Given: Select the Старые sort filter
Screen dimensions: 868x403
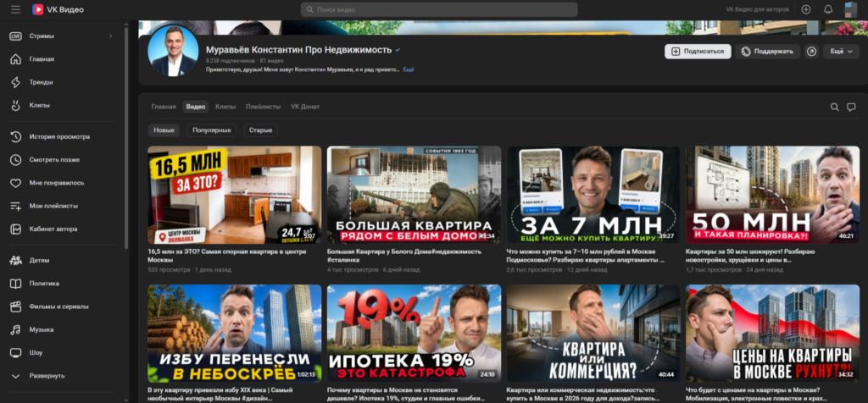Looking at the screenshot, I should click(260, 130).
